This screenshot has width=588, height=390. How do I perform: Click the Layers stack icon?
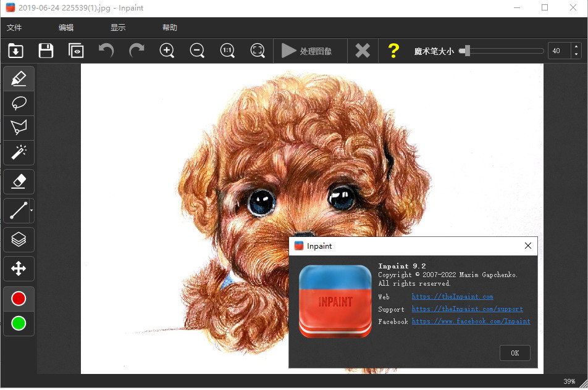click(x=19, y=239)
